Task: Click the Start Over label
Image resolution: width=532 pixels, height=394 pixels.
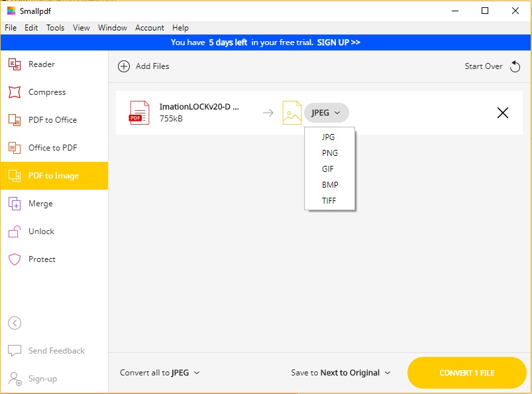Action: pos(484,66)
